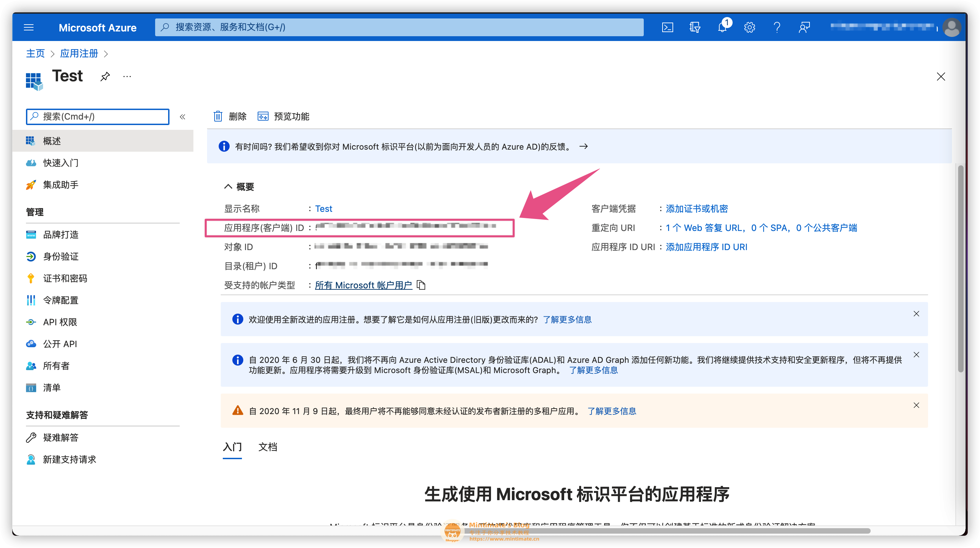
Task: Click 添加证书或机密 link
Action: 697,208
